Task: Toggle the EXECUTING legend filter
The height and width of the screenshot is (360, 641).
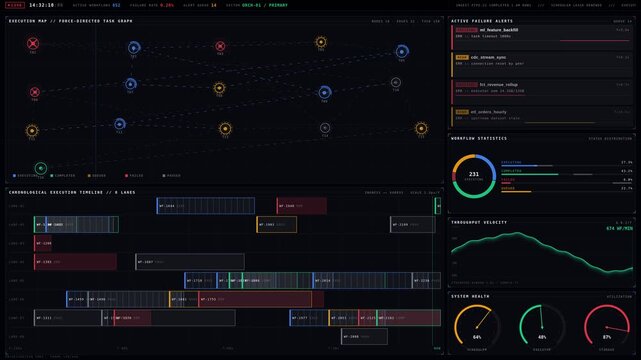Action: click(25, 176)
